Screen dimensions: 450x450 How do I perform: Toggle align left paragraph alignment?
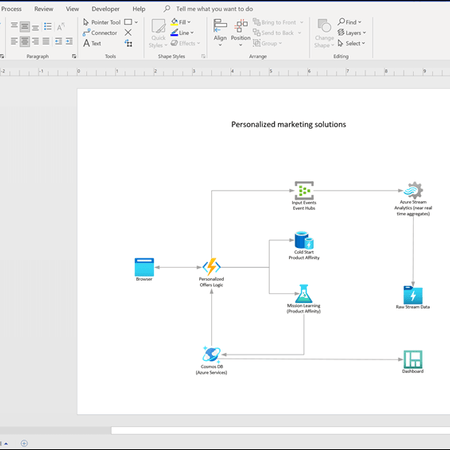[x=14, y=41]
